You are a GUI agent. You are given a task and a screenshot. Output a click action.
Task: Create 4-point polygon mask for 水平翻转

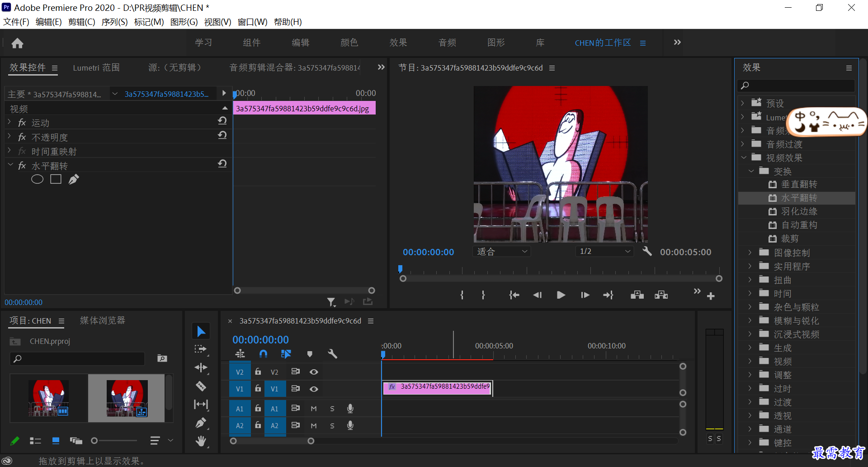(56, 179)
